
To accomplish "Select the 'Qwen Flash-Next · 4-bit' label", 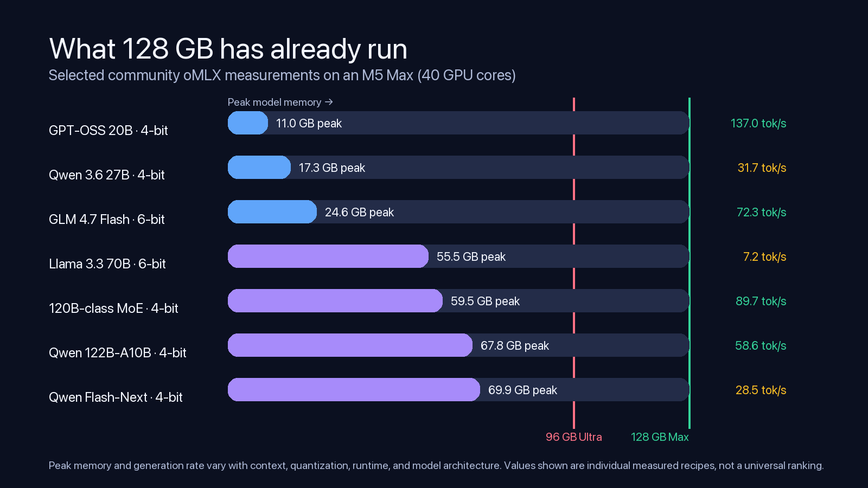I will 116,397.
